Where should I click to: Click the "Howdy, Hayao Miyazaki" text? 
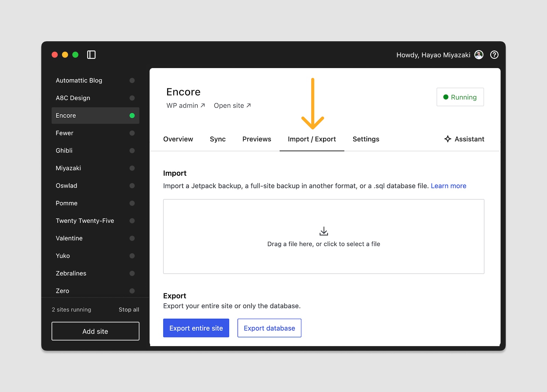433,55
